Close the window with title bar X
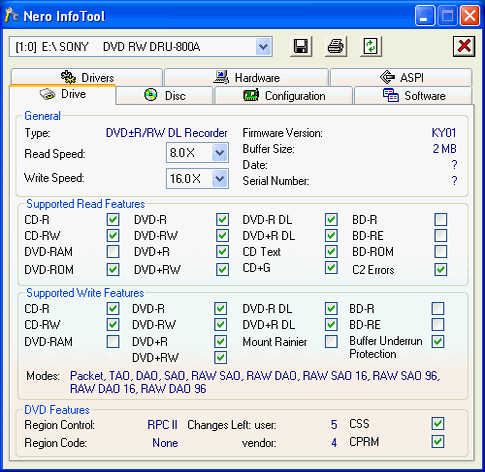 click(x=469, y=15)
